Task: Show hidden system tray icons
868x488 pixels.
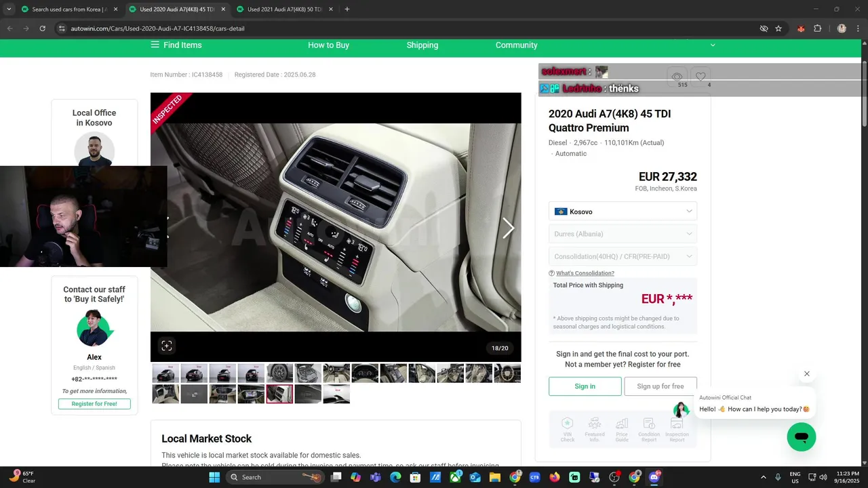Action: click(x=764, y=477)
